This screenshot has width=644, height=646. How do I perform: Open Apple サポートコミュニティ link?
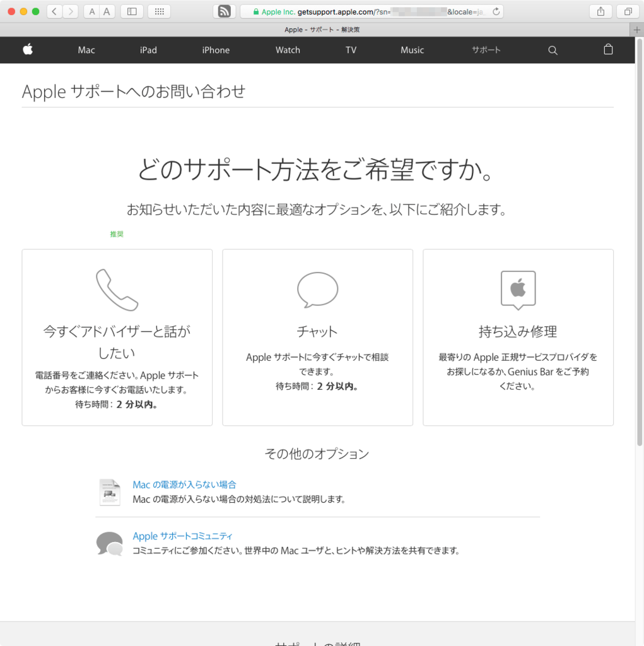click(x=182, y=536)
